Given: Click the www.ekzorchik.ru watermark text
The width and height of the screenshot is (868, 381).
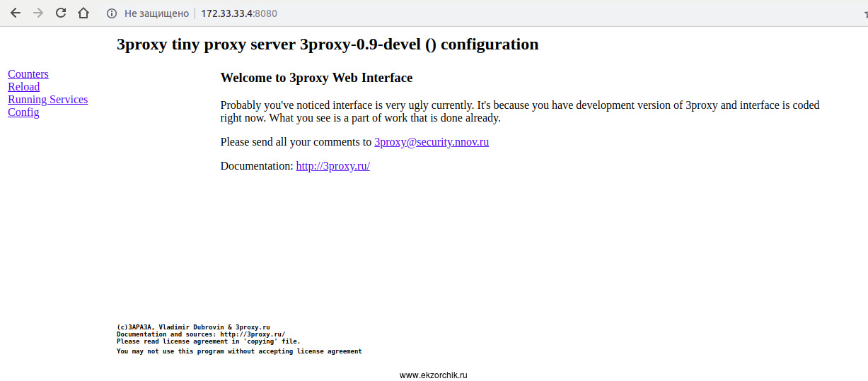Looking at the screenshot, I should pos(434,375).
